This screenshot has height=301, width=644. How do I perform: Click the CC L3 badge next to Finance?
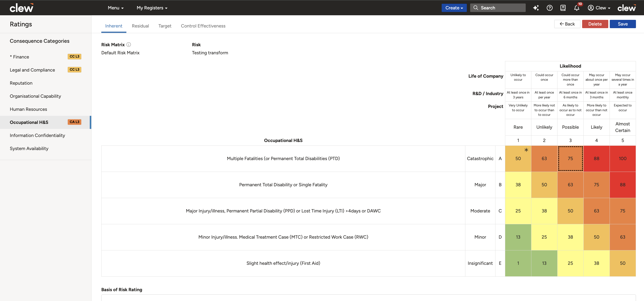(x=75, y=56)
